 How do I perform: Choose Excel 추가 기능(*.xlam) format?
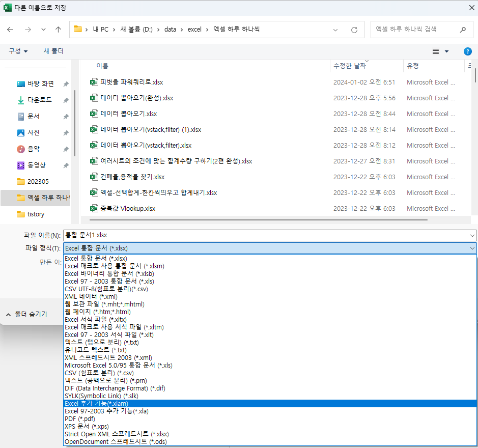(270, 404)
